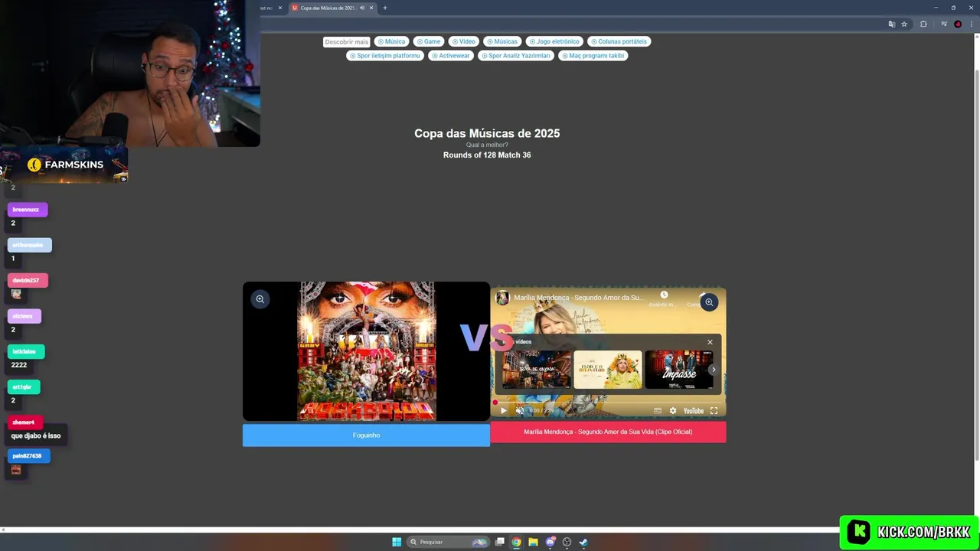Seek on the YouTube video progress bar
The width and height of the screenshot is (980, 551).
[608, 402]
